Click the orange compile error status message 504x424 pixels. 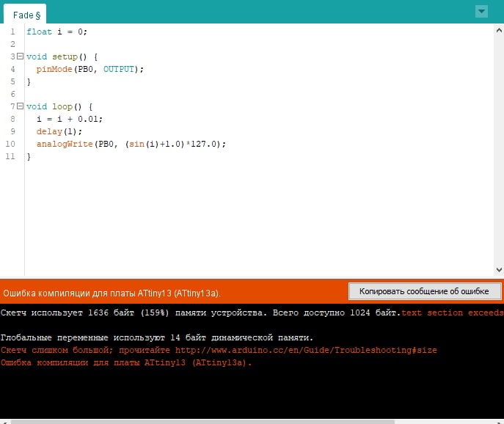tap(112, 293)
